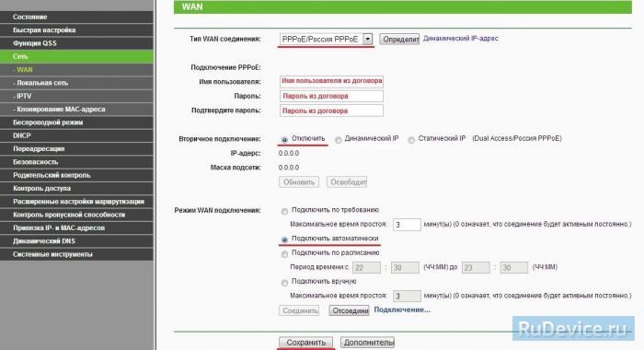
Task: Select Подключить по расписанию radio
Action: 284,254
